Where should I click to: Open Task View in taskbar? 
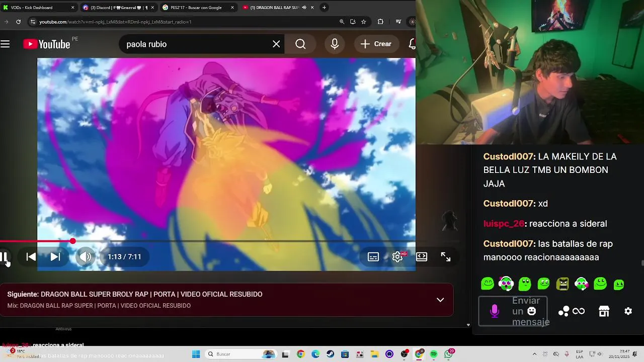(285, 354)
